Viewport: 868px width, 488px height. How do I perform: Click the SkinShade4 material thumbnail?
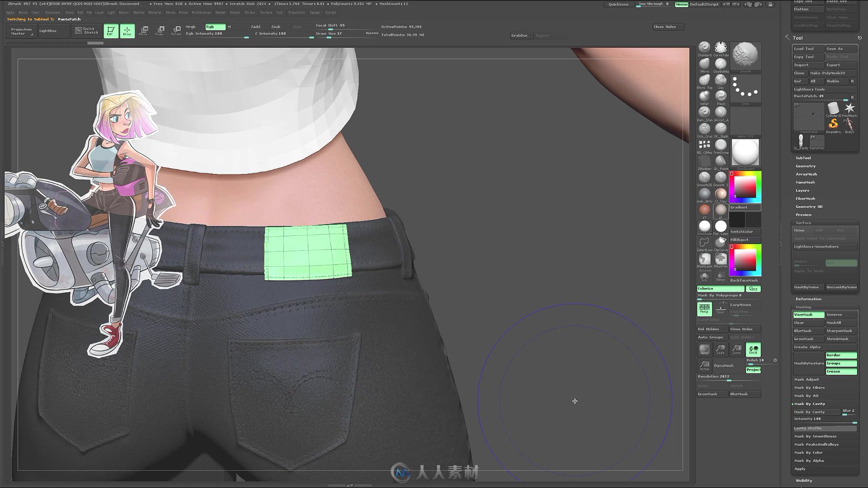(745, 154)
